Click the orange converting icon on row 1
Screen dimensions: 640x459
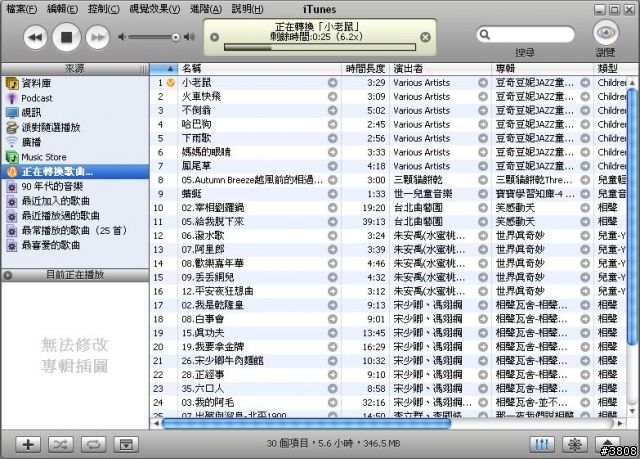point(171,83)
